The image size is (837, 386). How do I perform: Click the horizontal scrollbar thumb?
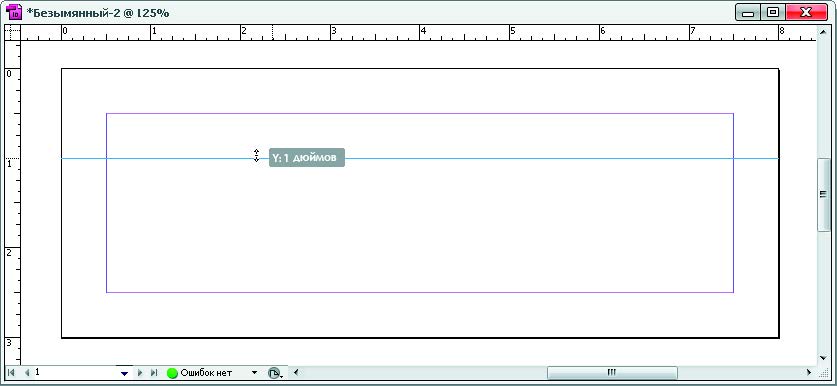pyautogui.click(x=612, y=373)
